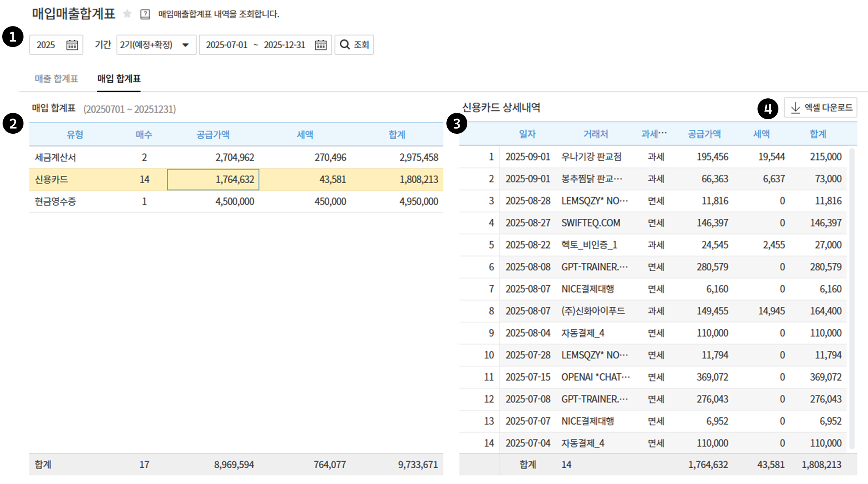Click the 2025-12-31 end date field
Image resolution: width=868 pixels, height=484 pixels.
tap(284, 45)
